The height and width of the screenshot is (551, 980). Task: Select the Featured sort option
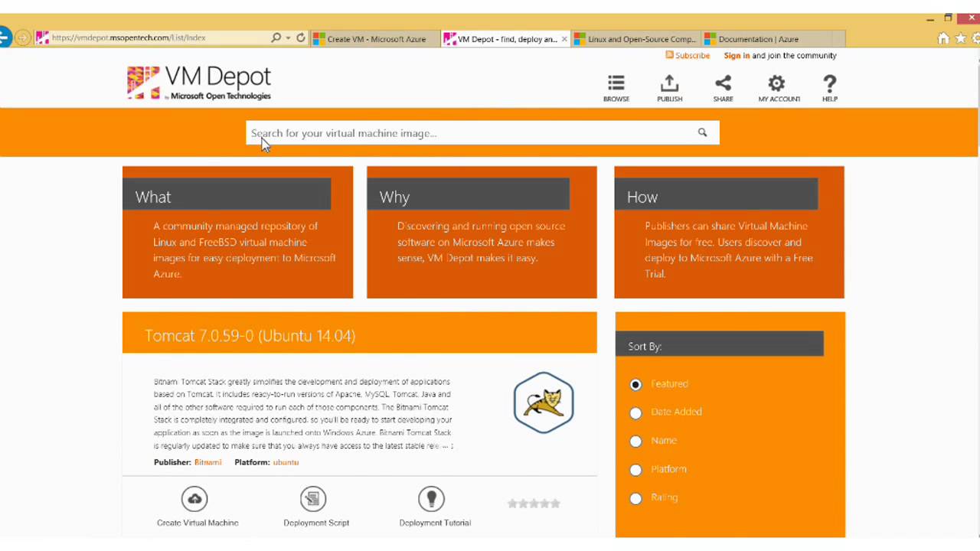coord(635,384)
